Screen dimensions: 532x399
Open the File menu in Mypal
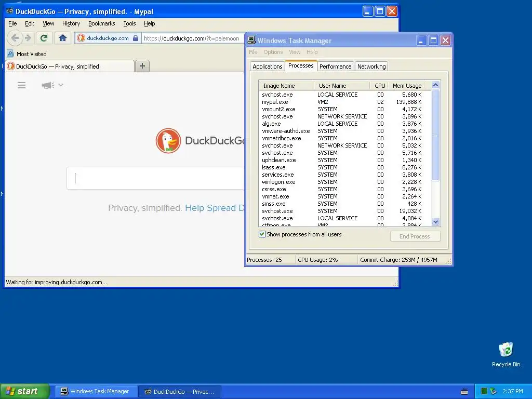click(12, 23)
